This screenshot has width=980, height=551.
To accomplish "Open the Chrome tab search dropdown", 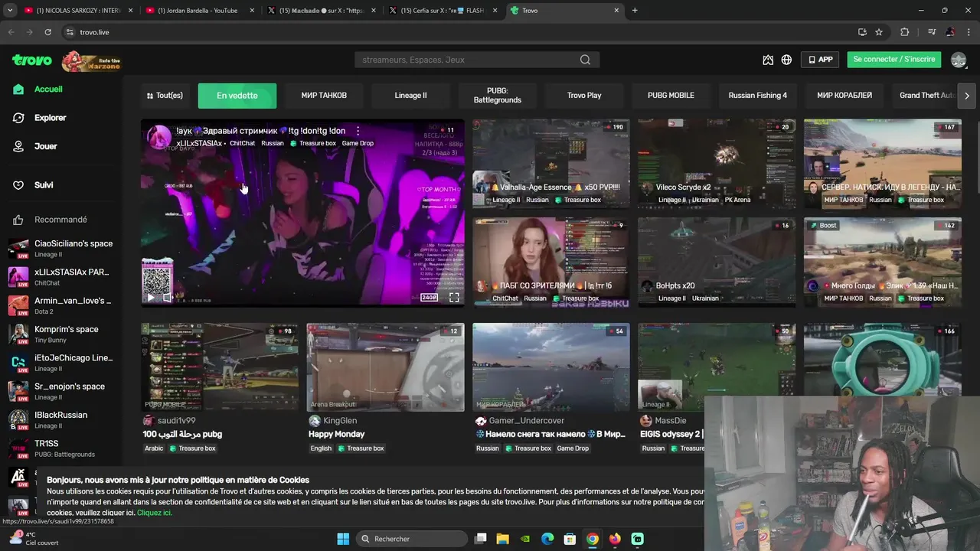I will tap(9, 11).
